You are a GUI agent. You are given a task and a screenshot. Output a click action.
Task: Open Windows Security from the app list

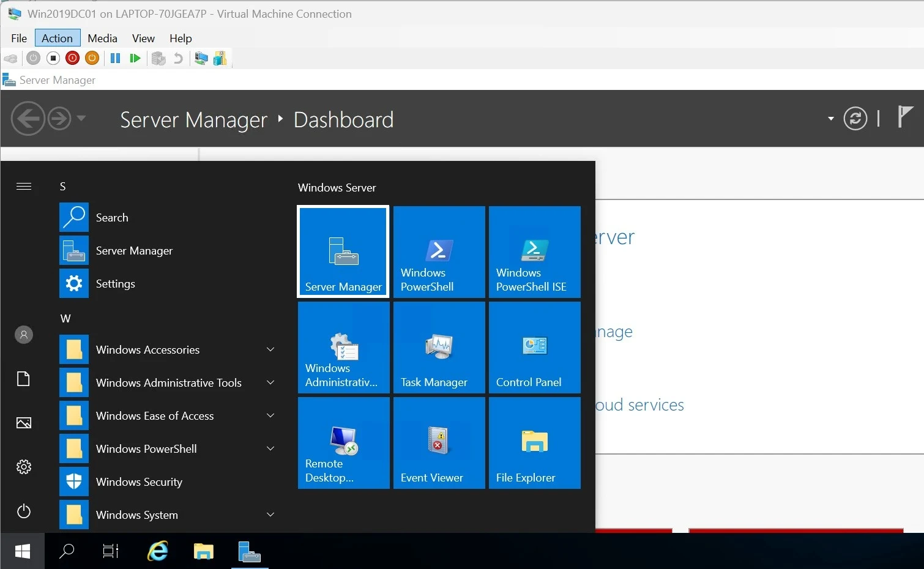click(x=170, y=482)
